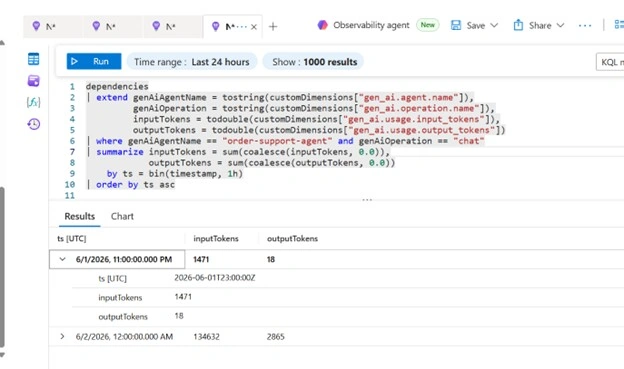This screenshot has width=624, height=369.
Task: Expand the Save dropdown chevron
Action: pos(494,25)
